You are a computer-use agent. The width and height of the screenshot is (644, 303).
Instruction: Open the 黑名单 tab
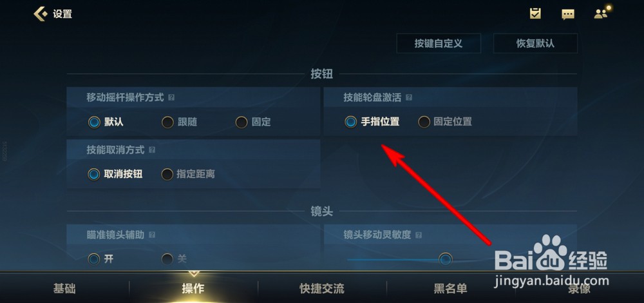tap(451, 289)
